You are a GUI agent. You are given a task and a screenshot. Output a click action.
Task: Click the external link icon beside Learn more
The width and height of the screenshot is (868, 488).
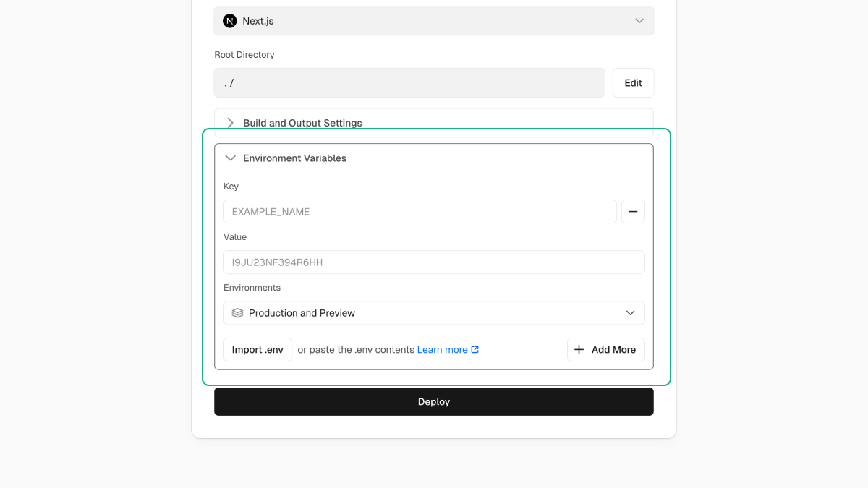click(x=475, y=350)
